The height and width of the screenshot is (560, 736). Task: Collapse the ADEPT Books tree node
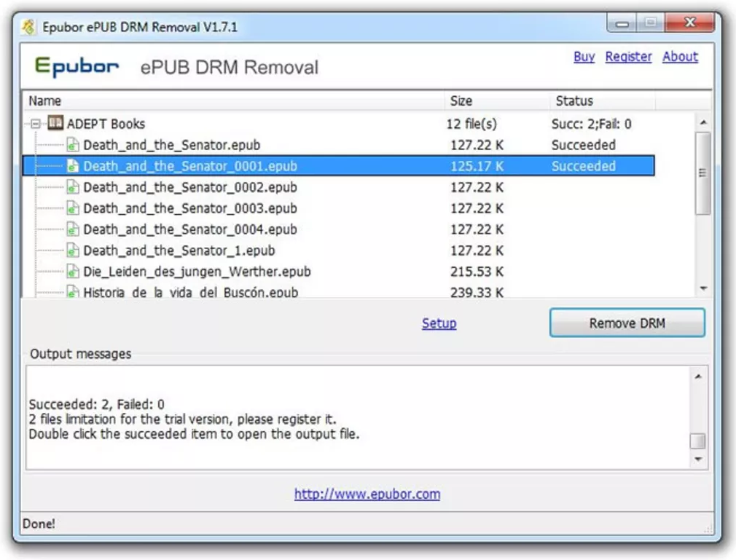(36, 125)
